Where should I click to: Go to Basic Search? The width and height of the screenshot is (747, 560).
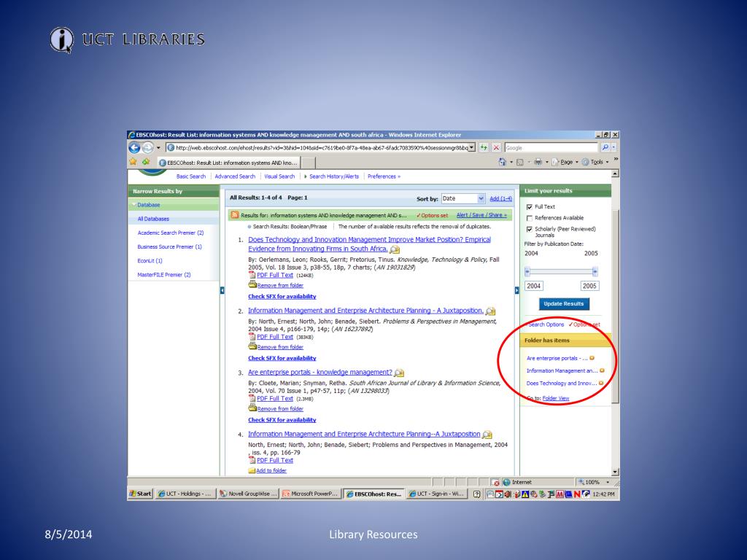[191, 176]
